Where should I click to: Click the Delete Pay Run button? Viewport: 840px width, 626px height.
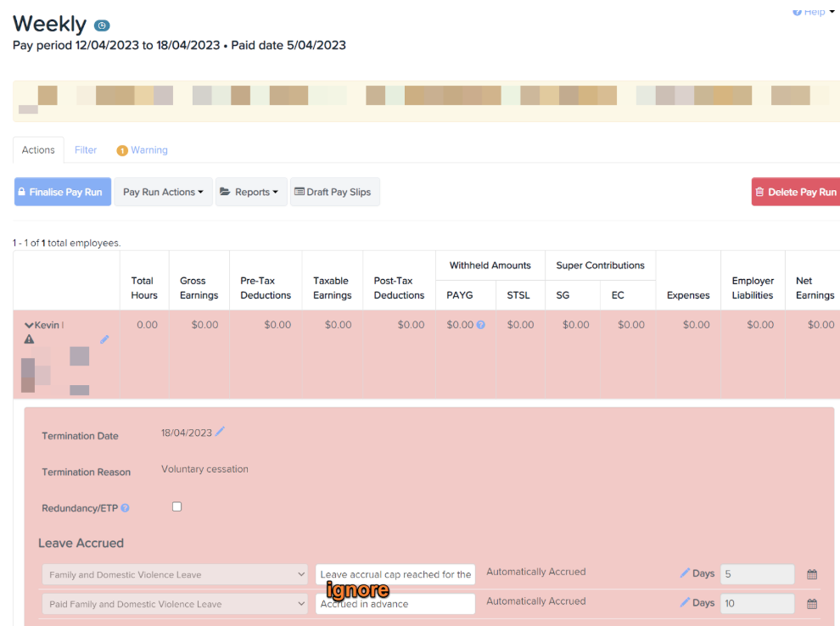(795, 192)
